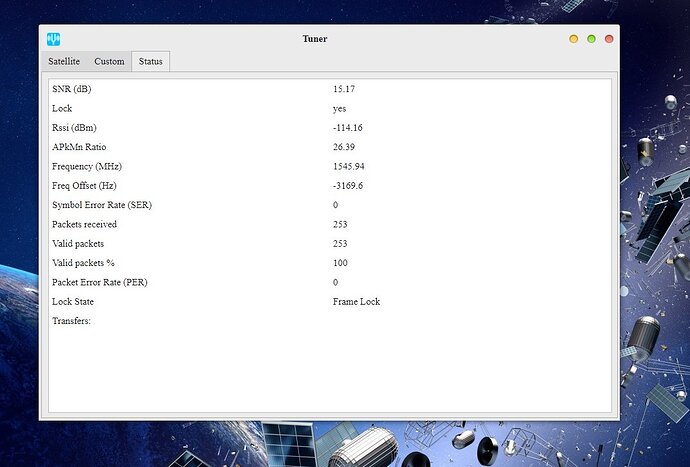Click the 'Freq Offset (Hz)' label

click(84, 186)
